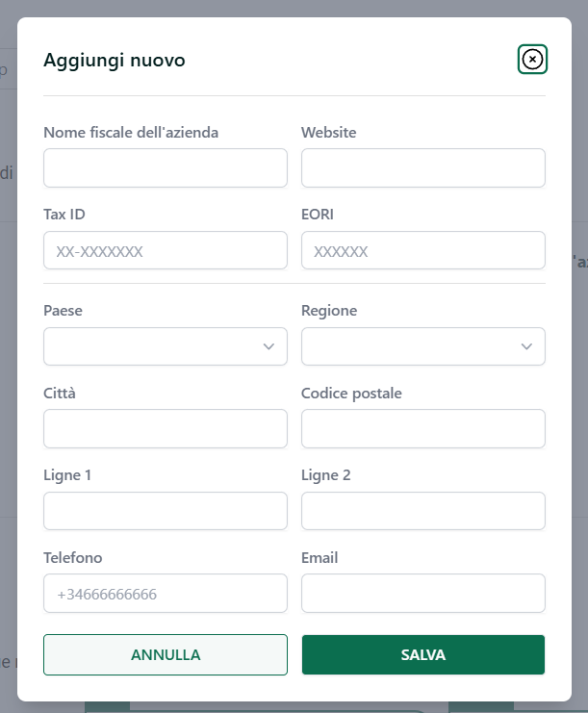The width and height of the screenshot is (588, 713).
Task: Click the Regione dropdown chevron arrow
Action: (x=526, y=347)
